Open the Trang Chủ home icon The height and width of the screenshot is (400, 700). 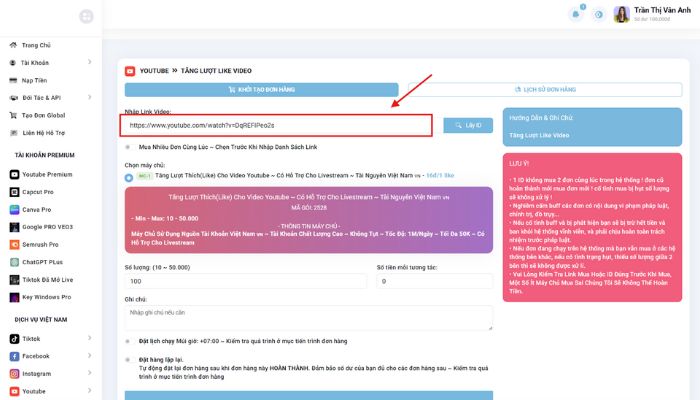point(13,45)
